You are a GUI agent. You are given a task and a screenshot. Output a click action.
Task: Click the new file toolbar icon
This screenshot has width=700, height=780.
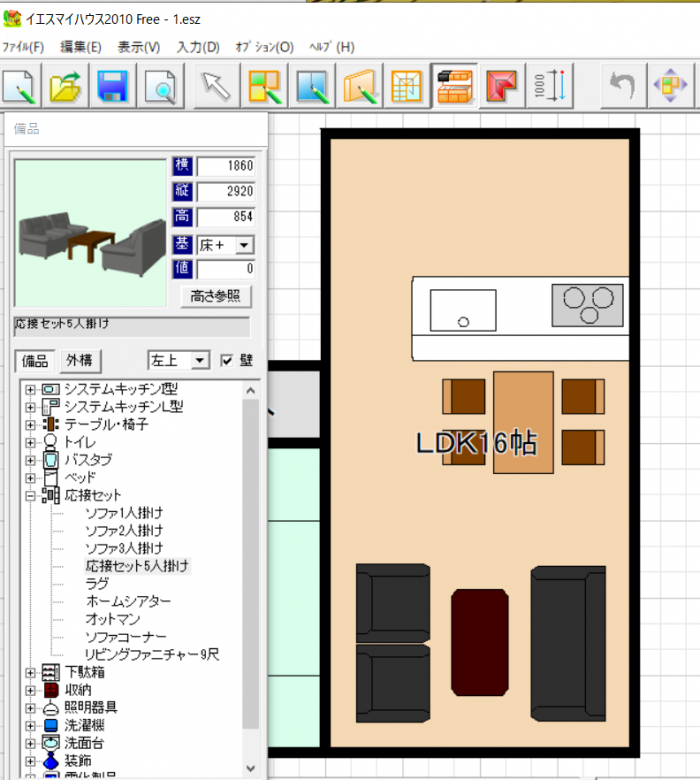point(19,86)
